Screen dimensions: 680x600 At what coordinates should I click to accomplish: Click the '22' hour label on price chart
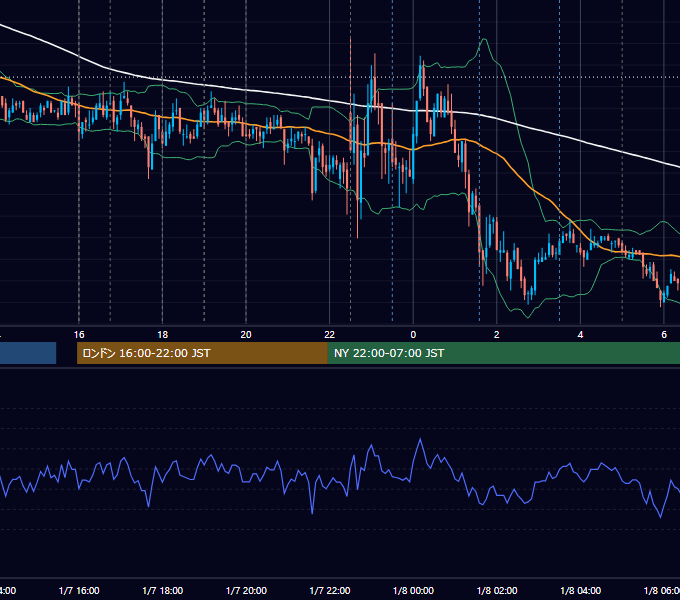pyautogui.click(x=330, y=335)
